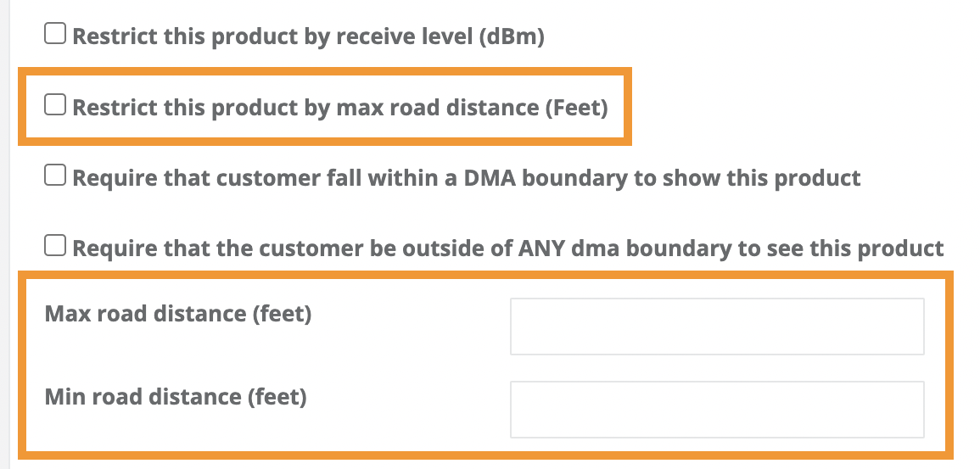
Task: Click the 'Restrict this product by max road distance' label
Action: pos(339,109)
